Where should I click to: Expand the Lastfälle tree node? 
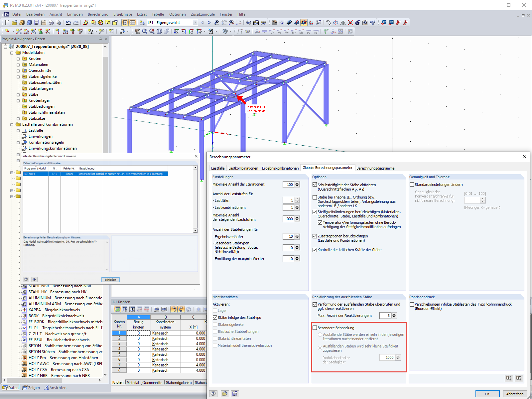tap(18, 130)
